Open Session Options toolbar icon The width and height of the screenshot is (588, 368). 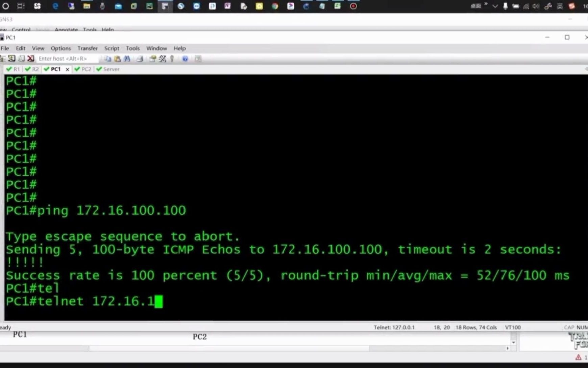pyautogui.click(x=153, y=59)
